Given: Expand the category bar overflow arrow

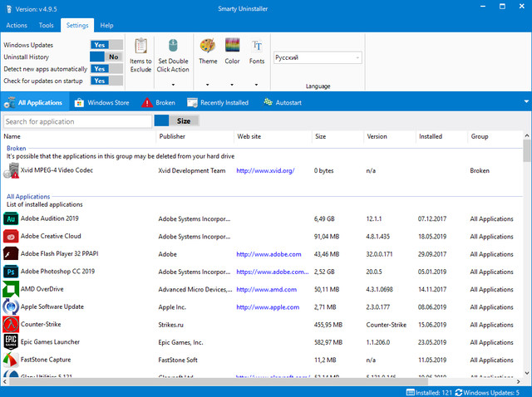Looking at the screenshot, I should pos(526,101).
